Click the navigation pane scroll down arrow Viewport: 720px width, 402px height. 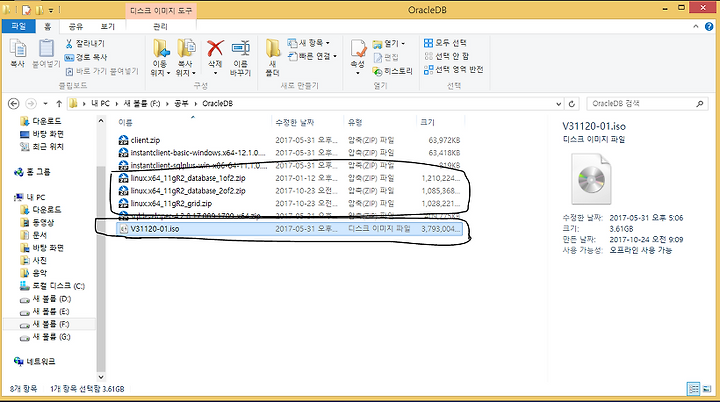(x=101, y=377)
